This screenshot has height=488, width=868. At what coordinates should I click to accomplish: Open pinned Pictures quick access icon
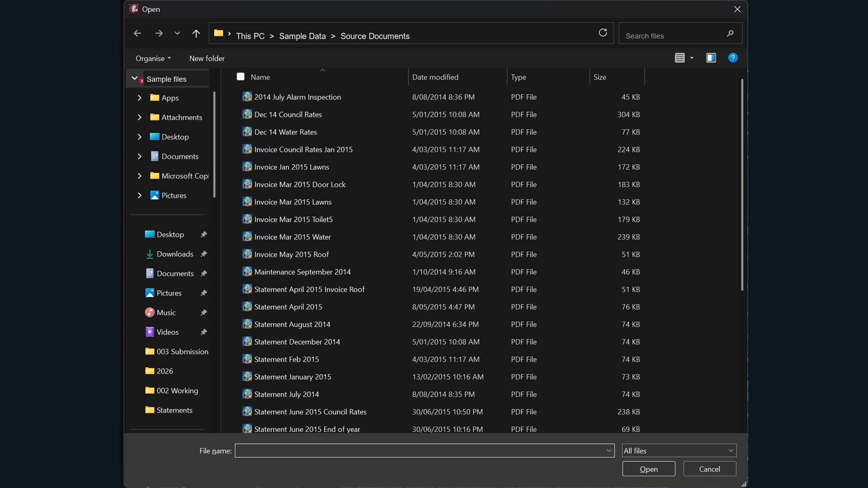click(x=150, y=293)
